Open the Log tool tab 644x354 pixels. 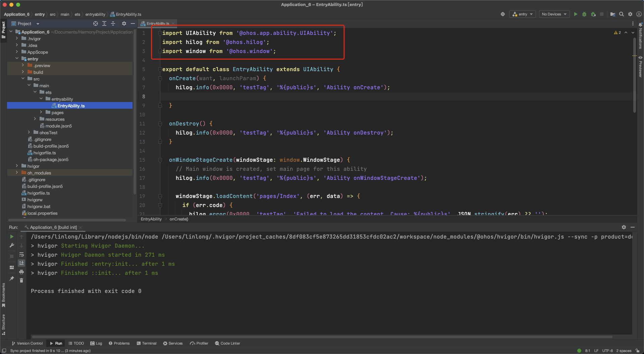96,343
